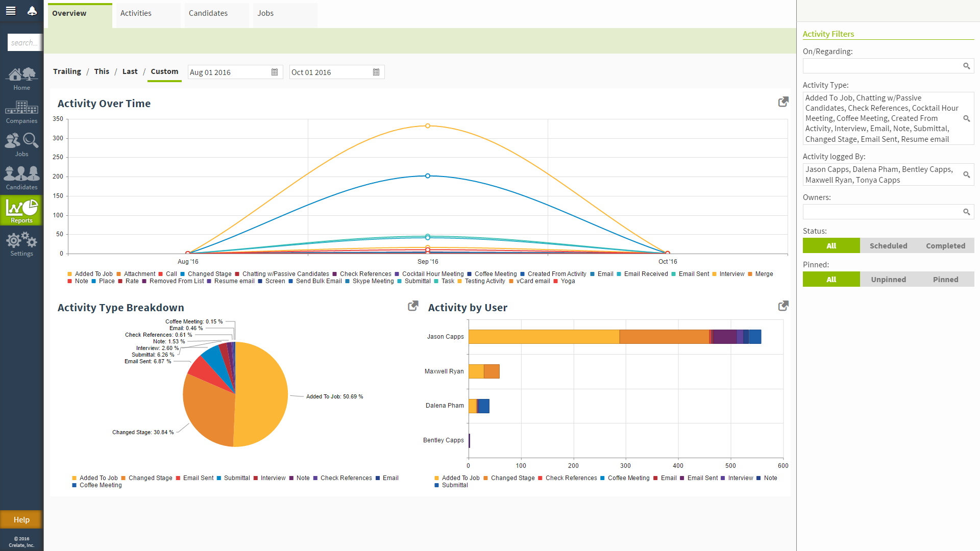This screenshot has width=980, height=551.
Task: Set Status filter to Scheduled
Action: tap(888, 245)
